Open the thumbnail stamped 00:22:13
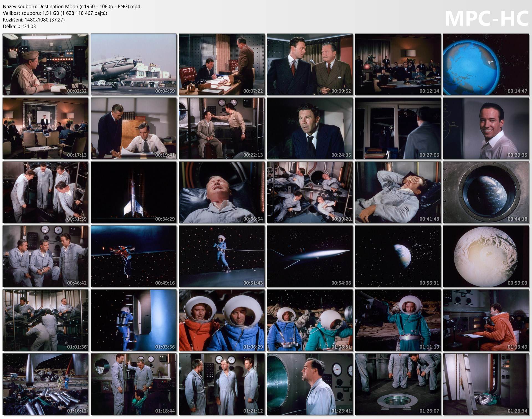 [x=222, y=128]
